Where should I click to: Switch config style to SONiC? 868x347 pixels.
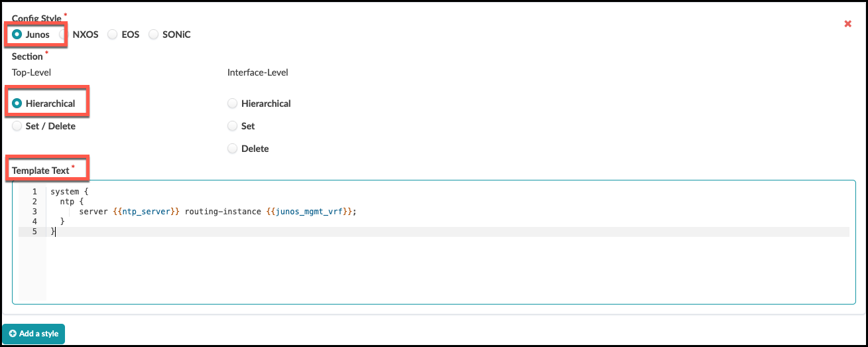(x=154, y=35)
